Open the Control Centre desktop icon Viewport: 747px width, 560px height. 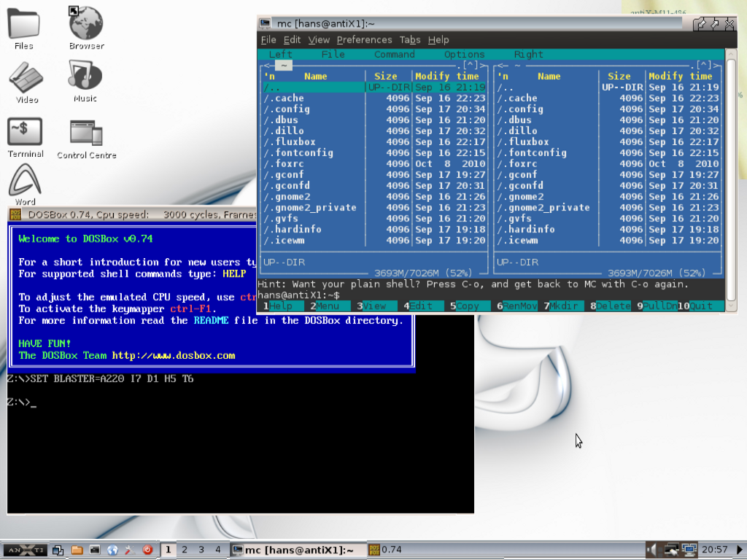pyautogui.click(x=86, y=139)
